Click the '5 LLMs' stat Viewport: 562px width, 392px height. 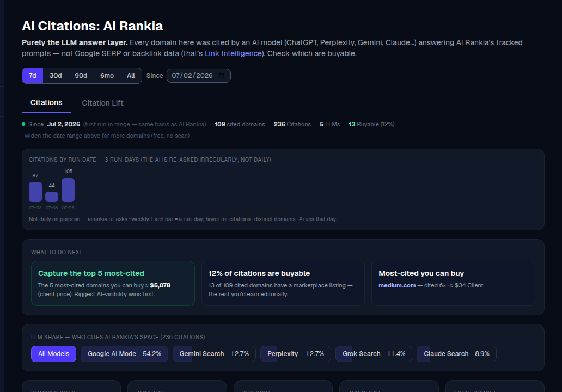tap(330, 124)
